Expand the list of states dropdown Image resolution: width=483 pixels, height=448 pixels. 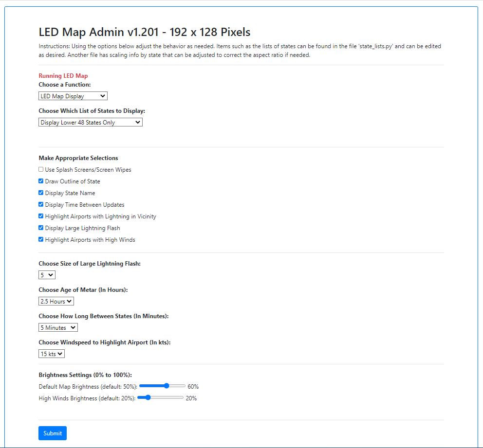point(90,123)
